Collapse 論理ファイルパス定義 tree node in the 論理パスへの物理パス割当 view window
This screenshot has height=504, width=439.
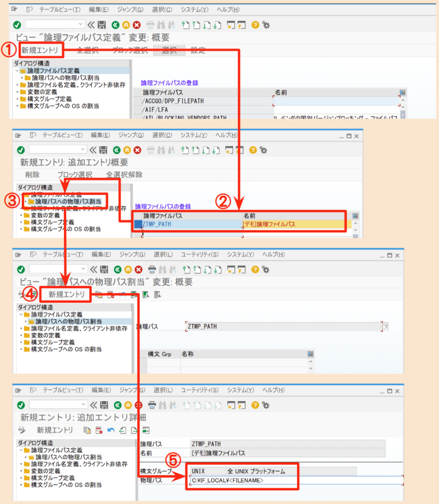pyautogui.click(x=21, y=315)
